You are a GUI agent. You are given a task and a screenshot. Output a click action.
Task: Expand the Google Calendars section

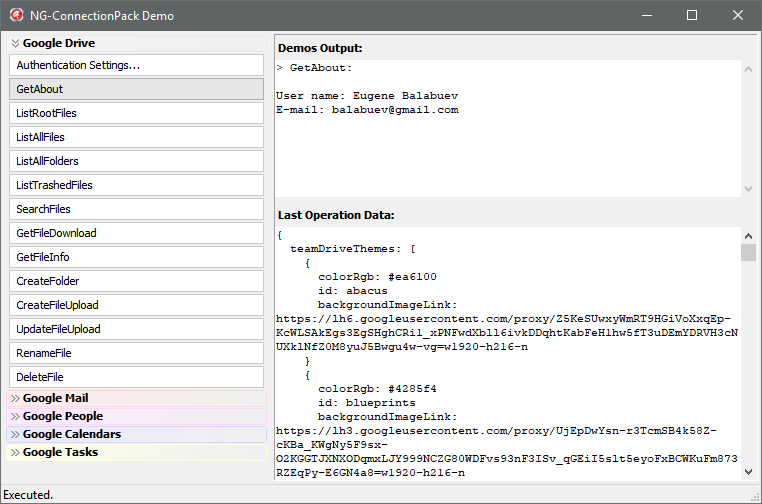(137, 434)
